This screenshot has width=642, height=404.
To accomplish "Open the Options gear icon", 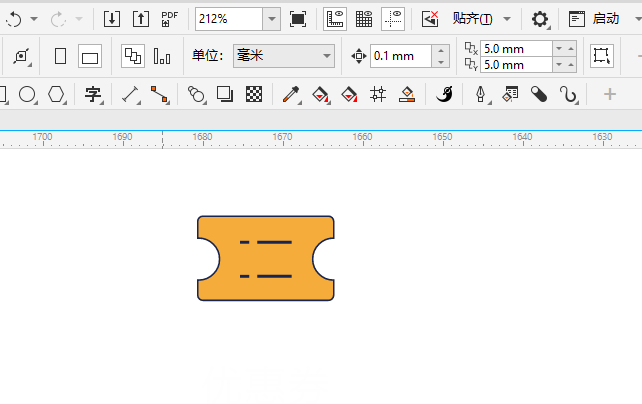I will pos(540,19).
